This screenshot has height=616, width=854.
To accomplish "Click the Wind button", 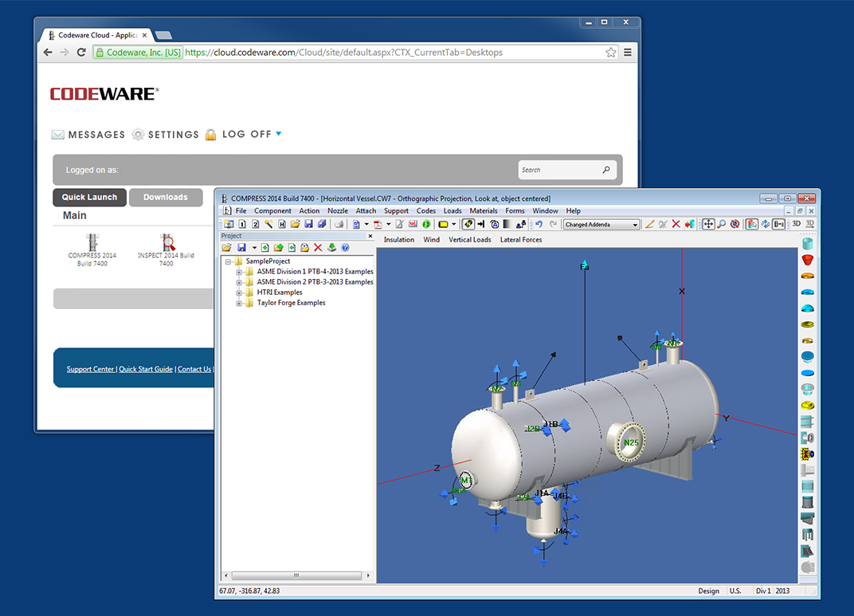I will [431, 240].
